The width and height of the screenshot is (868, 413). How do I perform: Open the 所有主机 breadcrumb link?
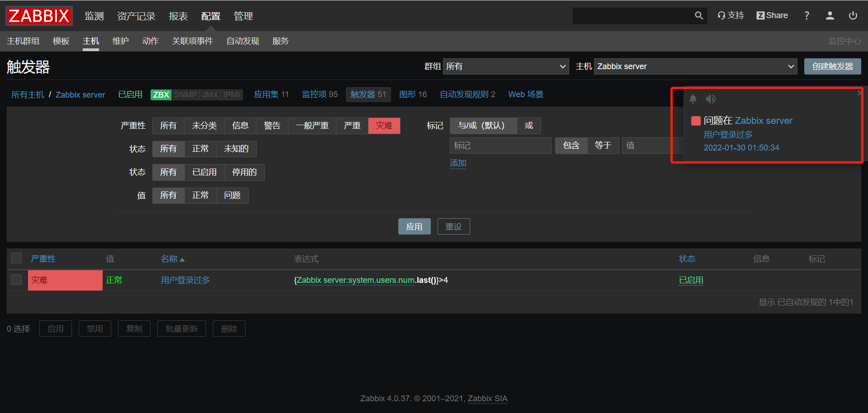coord(28,94)
